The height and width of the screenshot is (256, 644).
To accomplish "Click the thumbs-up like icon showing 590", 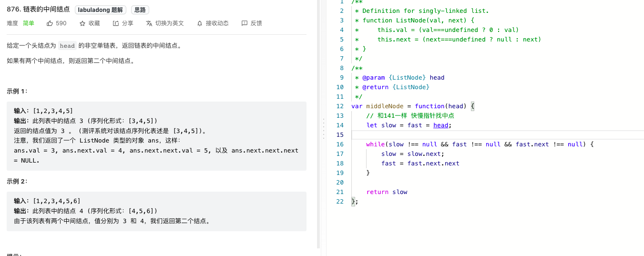I will point(50,23).
